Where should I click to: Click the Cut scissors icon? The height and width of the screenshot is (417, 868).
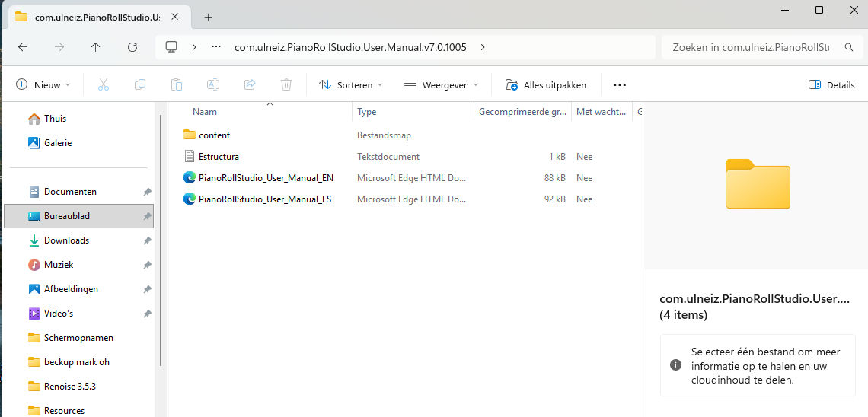click(104, 85)
